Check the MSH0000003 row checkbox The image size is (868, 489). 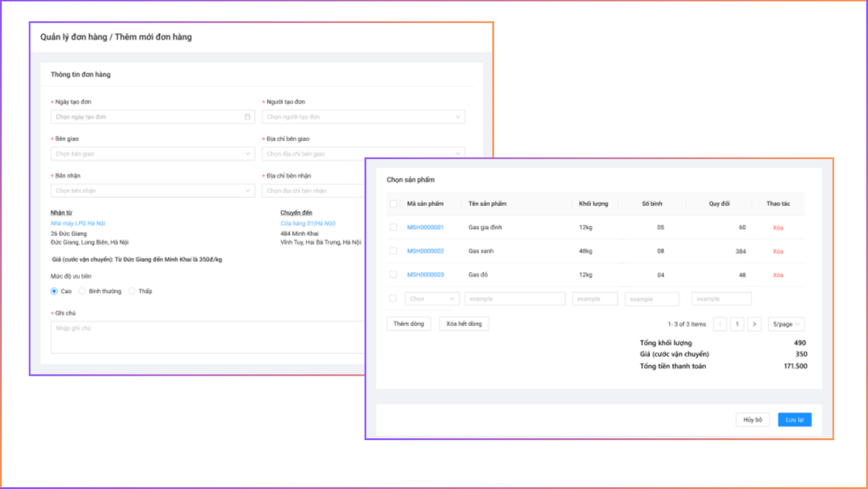pos(393,275)
